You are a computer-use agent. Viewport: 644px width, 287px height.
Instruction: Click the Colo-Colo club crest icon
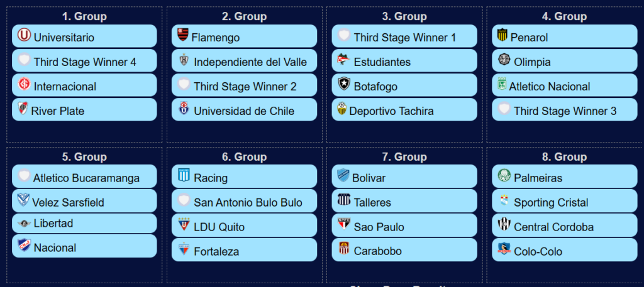point(504,251)
